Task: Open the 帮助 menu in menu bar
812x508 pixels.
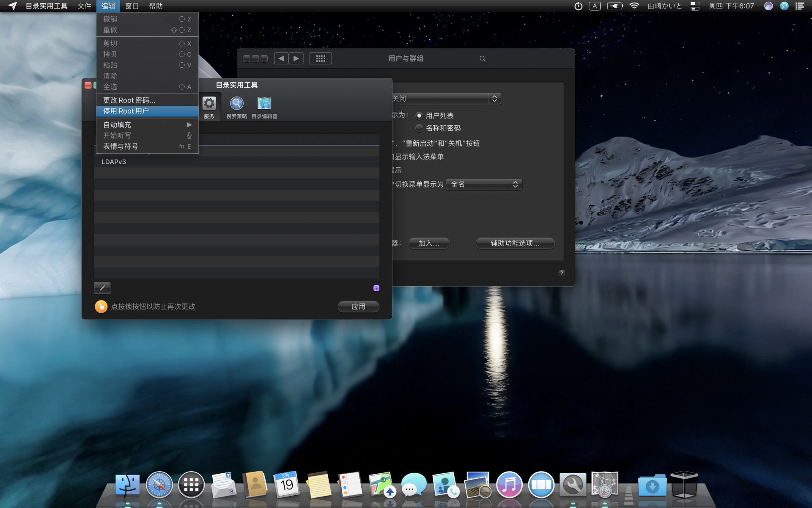Action: (x=156, y=6)
